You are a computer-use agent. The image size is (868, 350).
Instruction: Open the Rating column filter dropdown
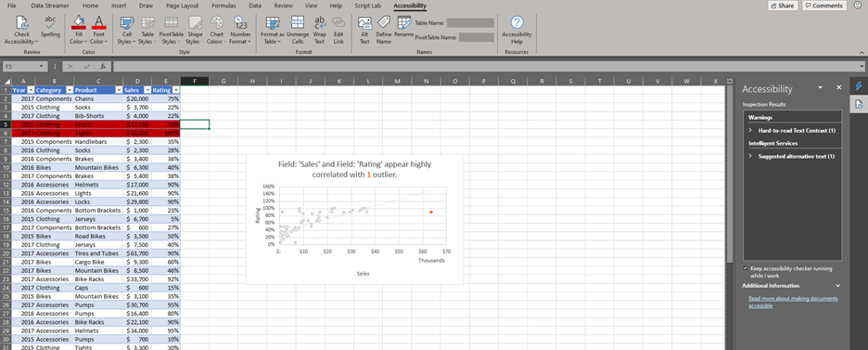click(175, 89)
